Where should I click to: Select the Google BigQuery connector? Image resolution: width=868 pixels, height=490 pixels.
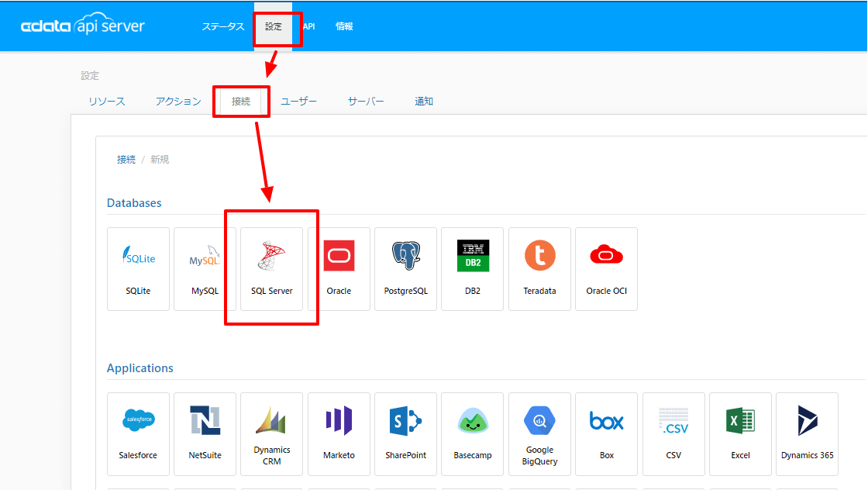point(539,434)
